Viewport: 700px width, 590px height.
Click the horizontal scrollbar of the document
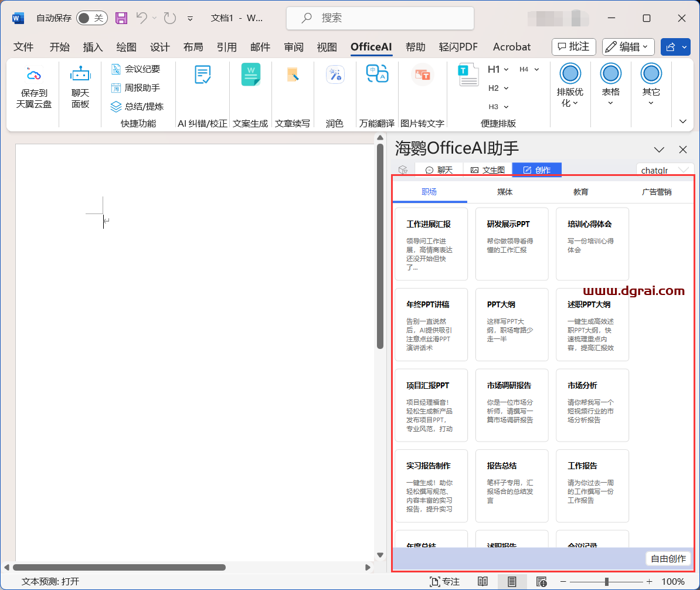tap(119, 568)
